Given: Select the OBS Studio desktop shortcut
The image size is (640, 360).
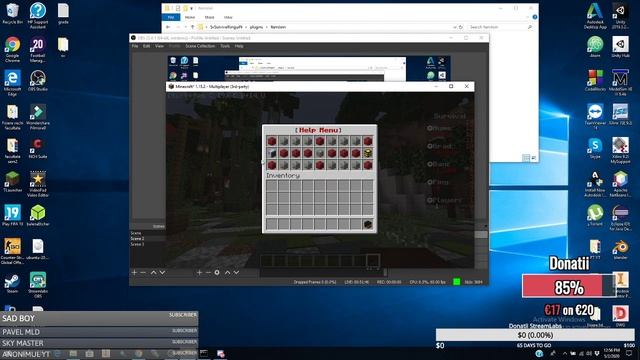Looking at the screenshot, I should 38,80.
